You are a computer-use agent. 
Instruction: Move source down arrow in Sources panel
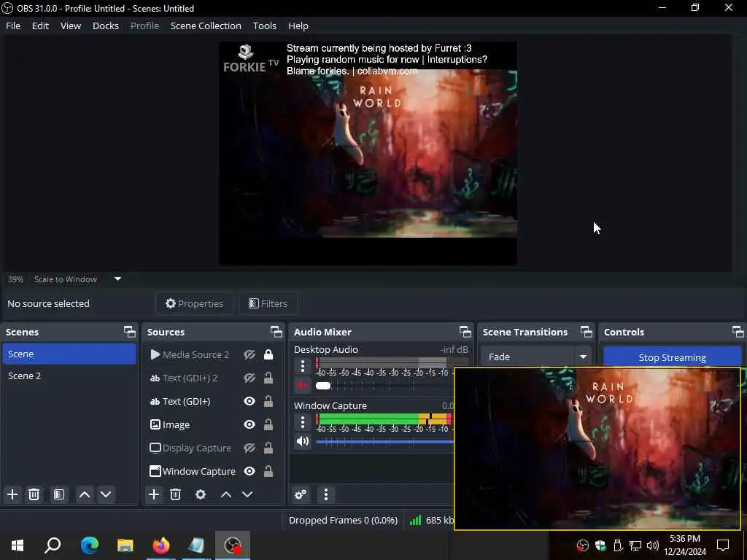247,494
